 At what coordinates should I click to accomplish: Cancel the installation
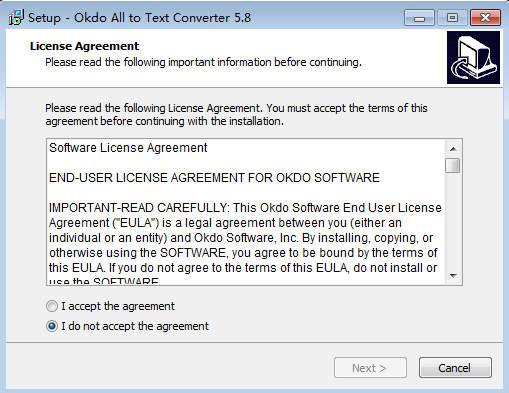(455, 368)
